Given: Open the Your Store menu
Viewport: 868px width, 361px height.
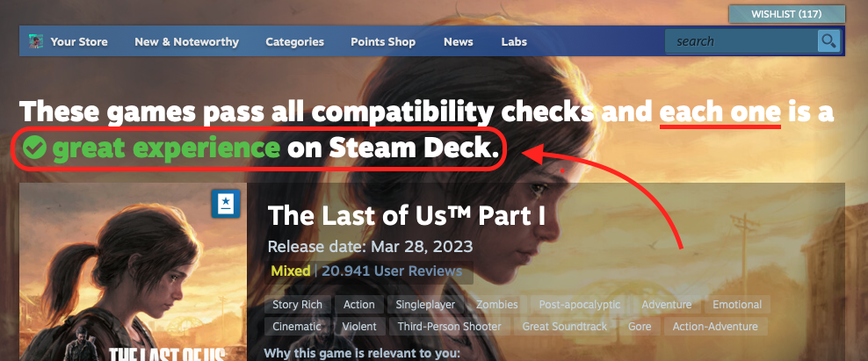Looking at the screenshot, I should (x=79, y=41).
